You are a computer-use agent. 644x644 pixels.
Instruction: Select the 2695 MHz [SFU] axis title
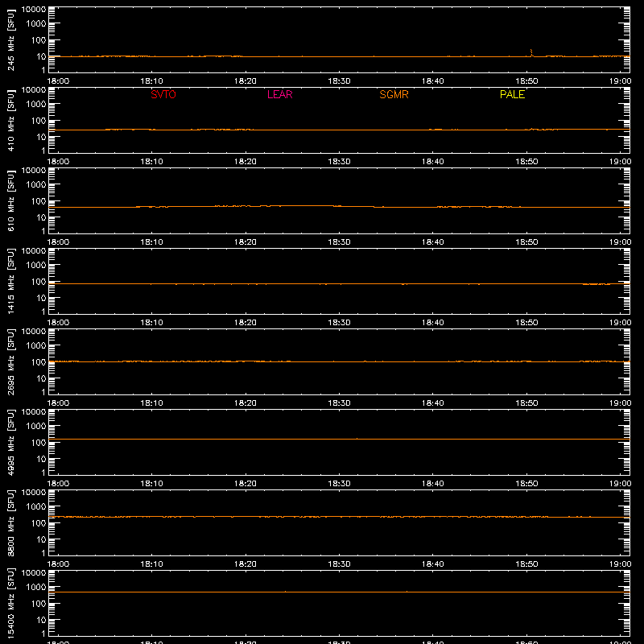point(10,361)
